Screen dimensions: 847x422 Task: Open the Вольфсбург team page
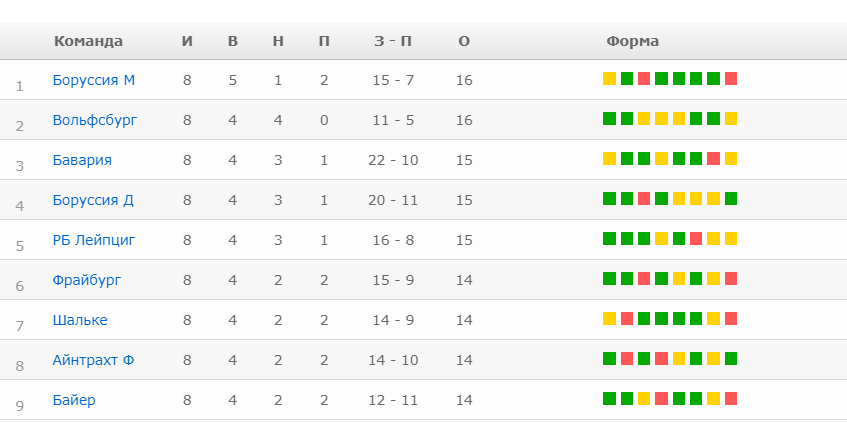point(95,120)
